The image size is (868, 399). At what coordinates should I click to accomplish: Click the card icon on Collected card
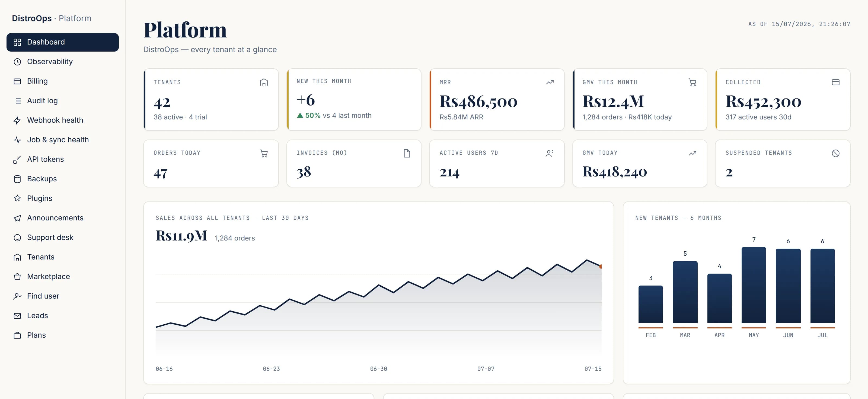click(x=835, y=82)
